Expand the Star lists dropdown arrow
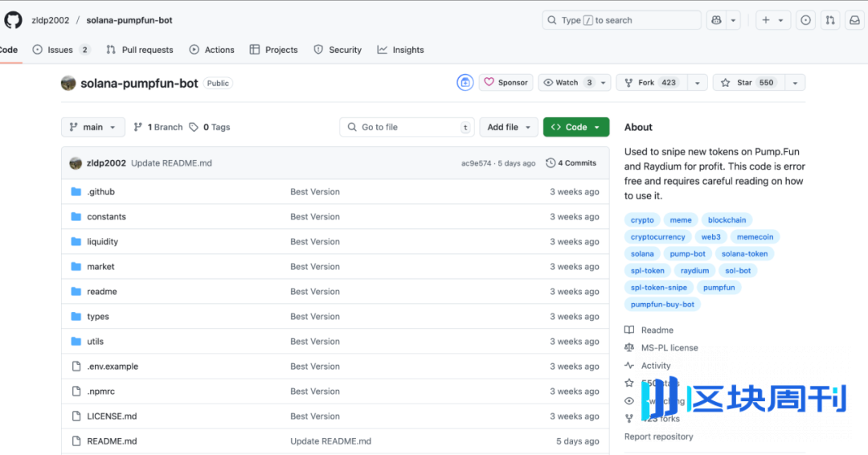The width and height of the screenshot is (868, 455). click(x=796, y=83)
